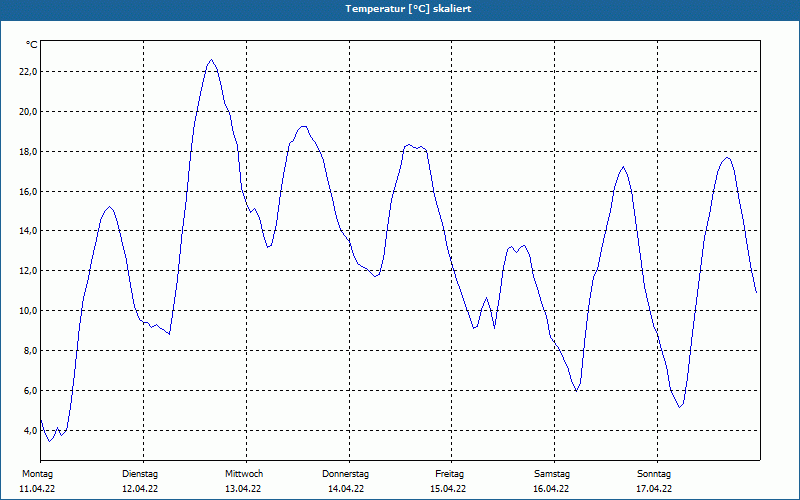Image resolution: width=800 pixels, height=500 pixels.
Task: Click the 18,0 axis label
Action: (28, 152)
